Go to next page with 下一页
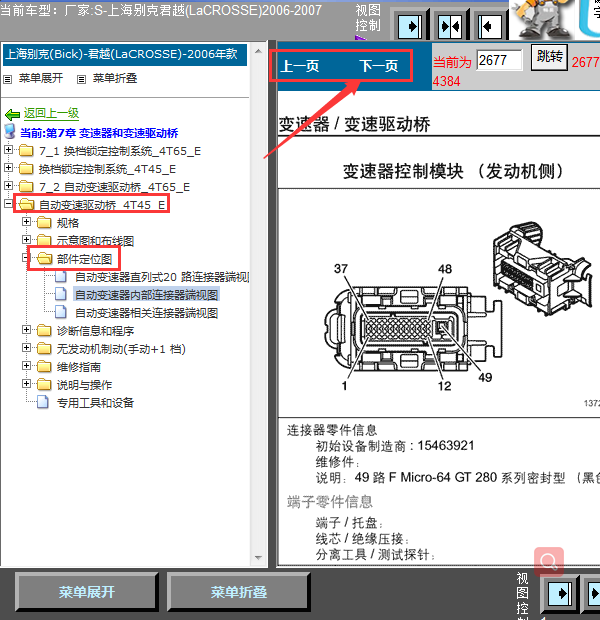Viewport: 600px width, 620px height. coord(379,66)
